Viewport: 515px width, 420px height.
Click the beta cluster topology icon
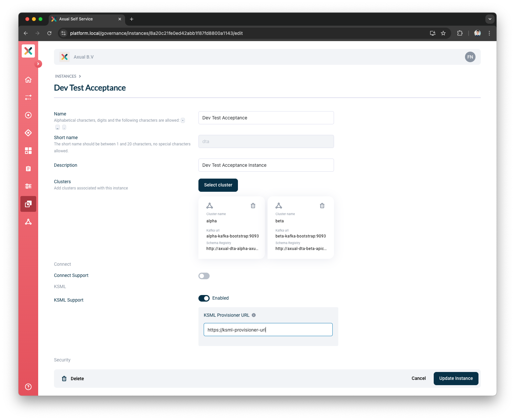tap(279, 206)
